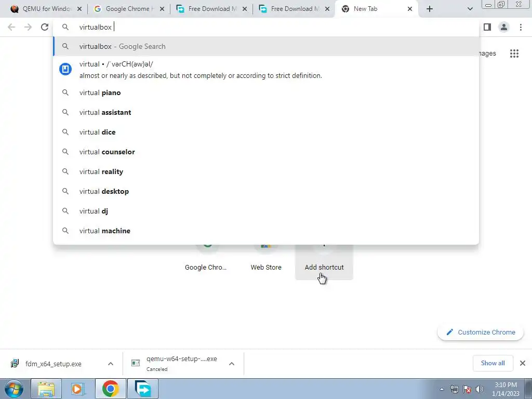Choose the virtual piano suggestion
Screen dimensions: 532x399
(x=266, y=92)
